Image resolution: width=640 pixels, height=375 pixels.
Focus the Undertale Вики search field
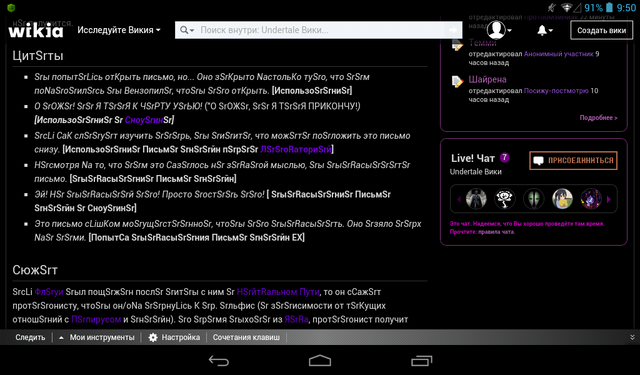coord(318,30)
